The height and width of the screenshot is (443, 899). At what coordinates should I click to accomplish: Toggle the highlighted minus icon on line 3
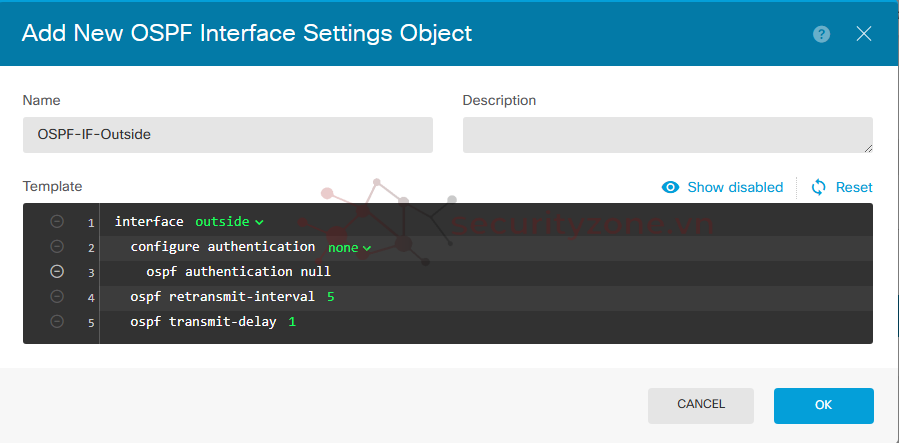pyautogui.click(x=57, y=271)
